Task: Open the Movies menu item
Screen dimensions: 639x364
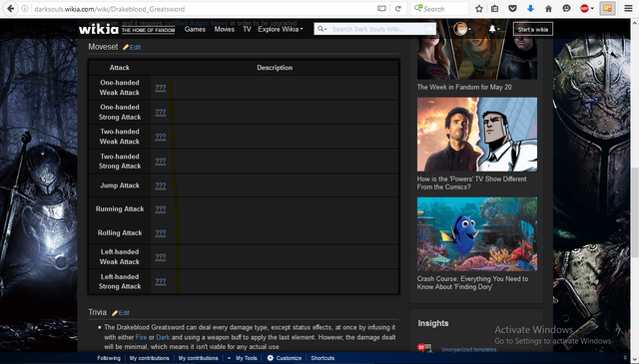Action: pyautogui.click(x=224, y=29)
